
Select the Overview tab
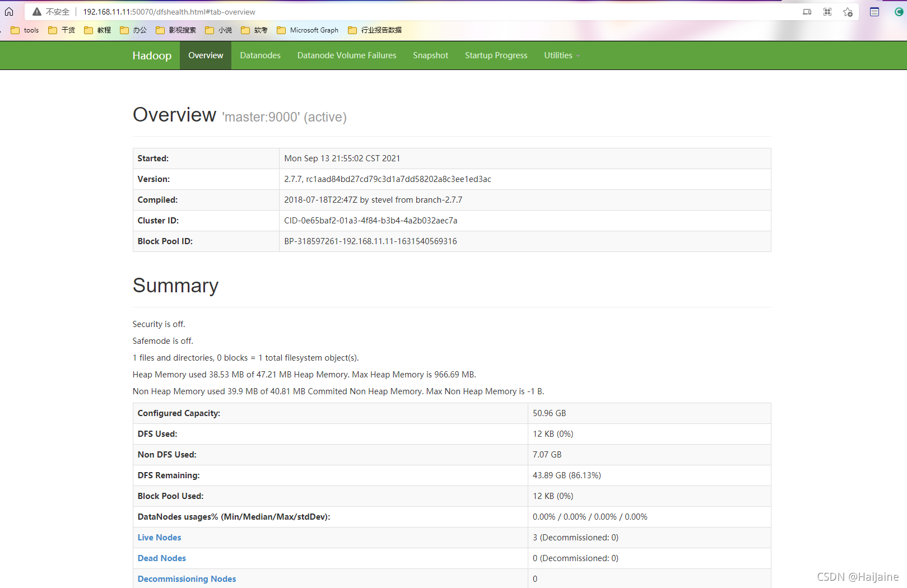tap(206, 55)
